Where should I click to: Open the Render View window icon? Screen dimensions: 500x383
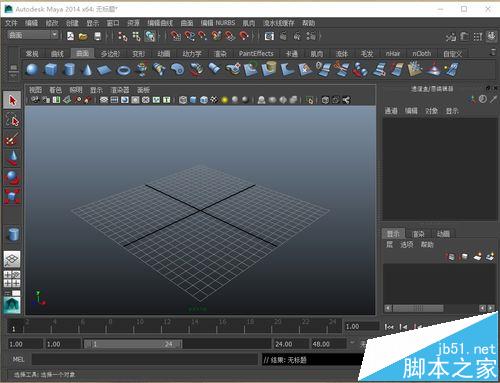269,36
